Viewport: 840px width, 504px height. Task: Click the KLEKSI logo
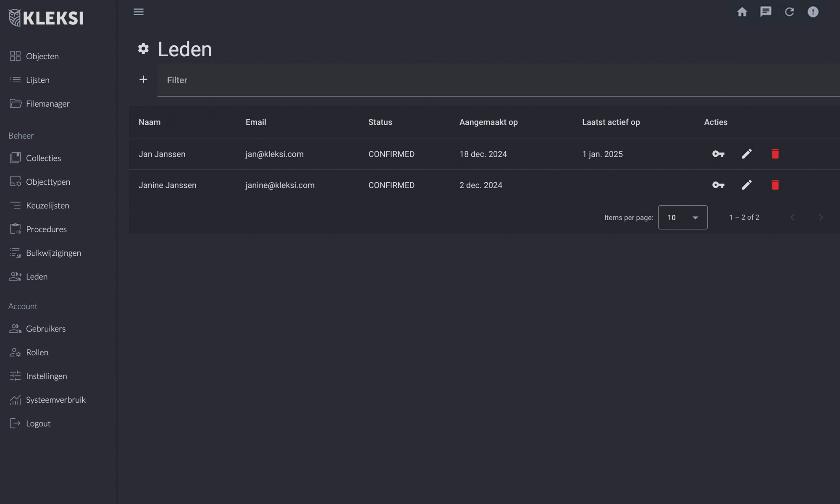46,18
